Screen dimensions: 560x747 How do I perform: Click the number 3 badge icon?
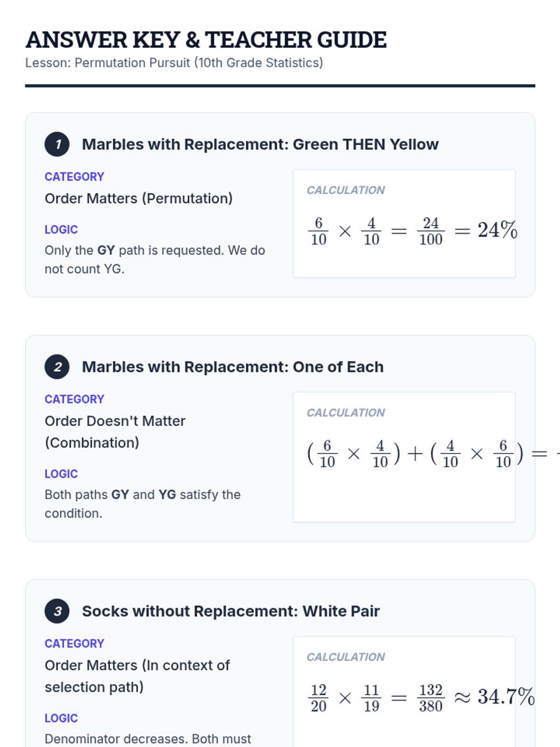(57, 611)
